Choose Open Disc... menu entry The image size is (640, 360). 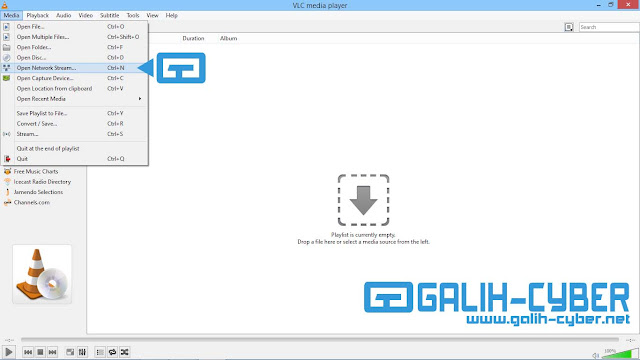pos(74,58)
